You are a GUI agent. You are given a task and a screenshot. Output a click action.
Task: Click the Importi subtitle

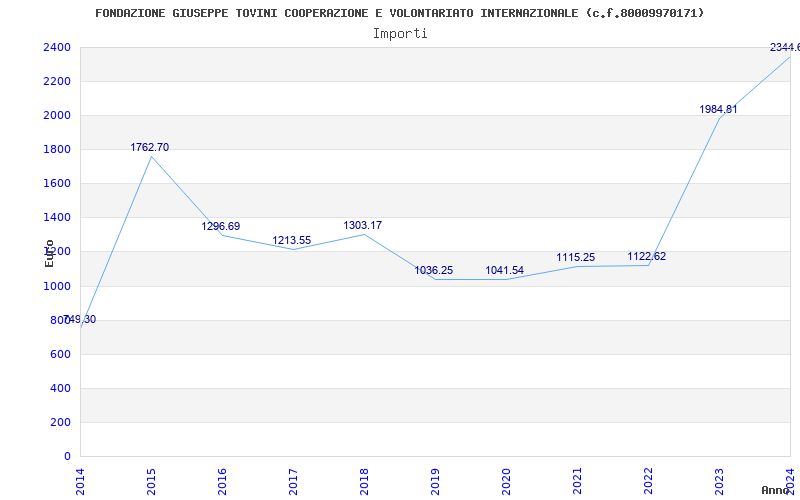(x=400, y=34)
